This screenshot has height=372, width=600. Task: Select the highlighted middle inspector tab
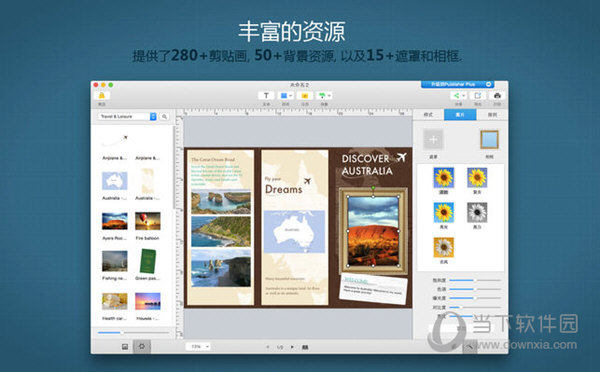click(460, 115)
